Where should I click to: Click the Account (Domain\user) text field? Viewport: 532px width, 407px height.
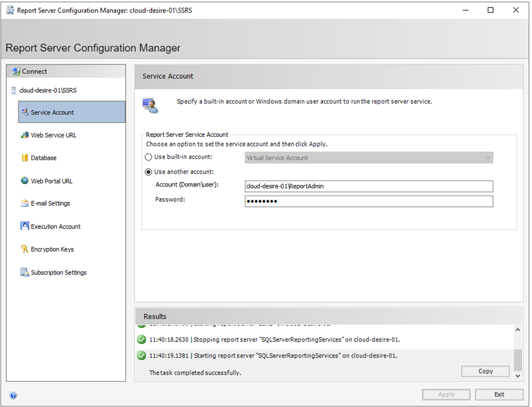click(x=369, y=186)
